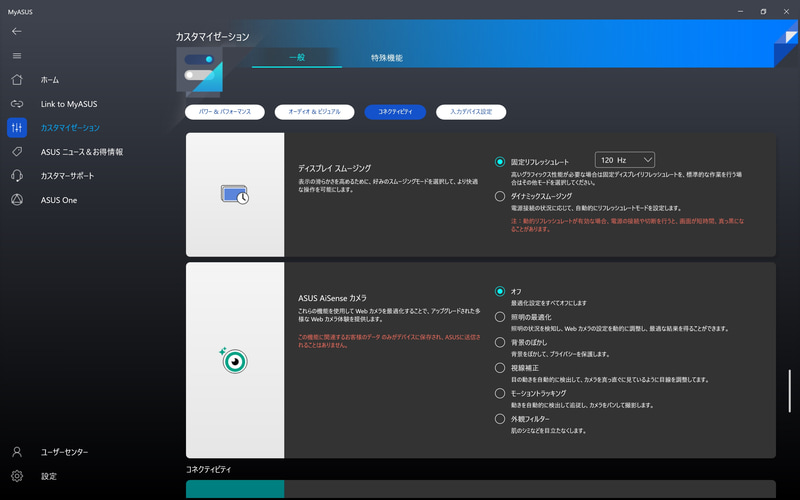This screenshot has width=800, height=500.
Task: Go back using the arrow icon
Action: (16, 31)
